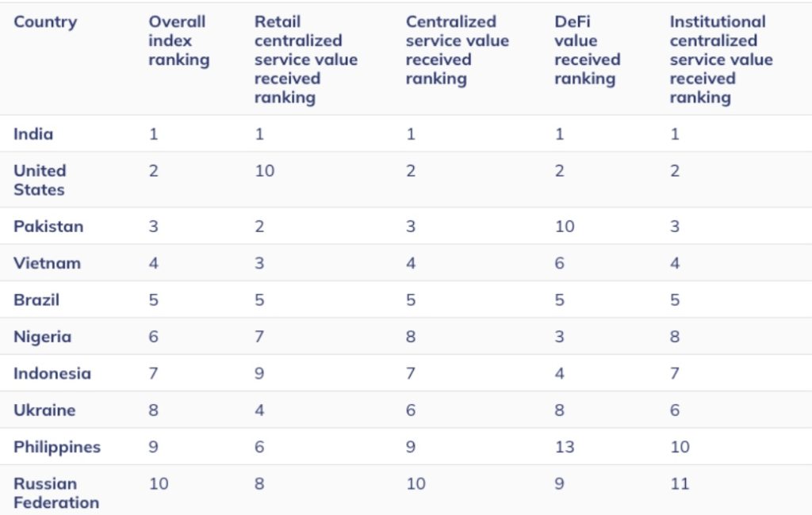Click the Vietnam country name
Image resolution: width=812 pixels, height=515 pixels.
47,263
